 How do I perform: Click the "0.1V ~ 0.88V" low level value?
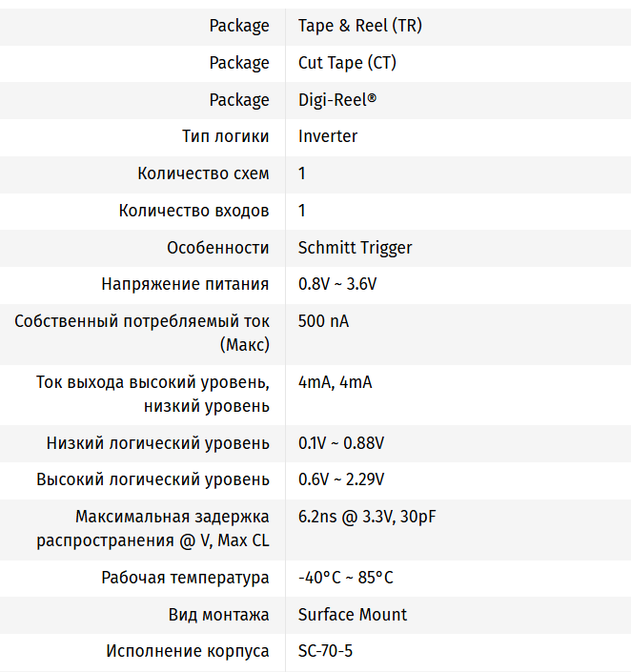pos(341,444)
